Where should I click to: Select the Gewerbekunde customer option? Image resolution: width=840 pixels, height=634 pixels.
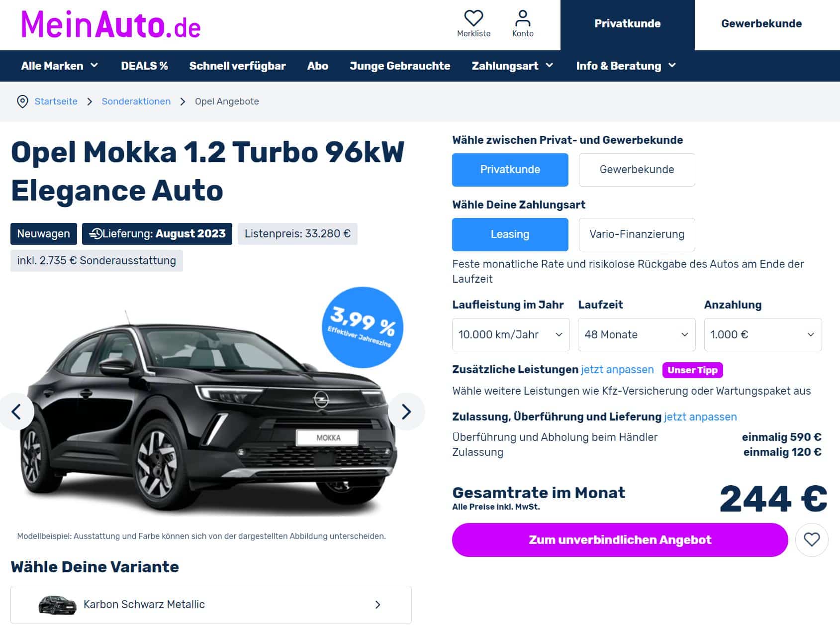click(x=637, y=170)
